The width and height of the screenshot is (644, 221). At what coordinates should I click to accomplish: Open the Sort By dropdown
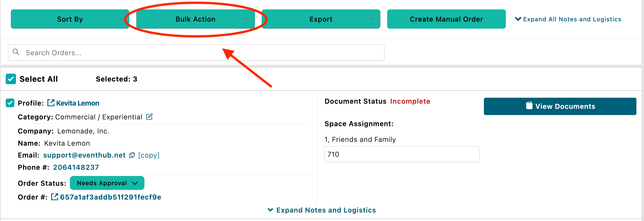click(70, 19)
